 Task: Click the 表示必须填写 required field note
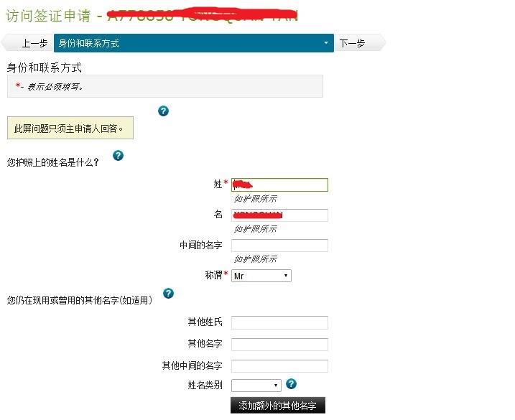[50, 86]
